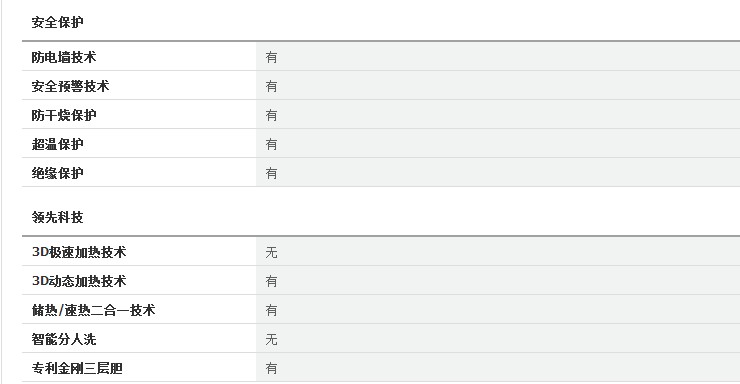This screenshot has width=740, height=384.
Task: Select the 防电墙技术 row label
Action: pyautogui.click(x=64, y=57)
